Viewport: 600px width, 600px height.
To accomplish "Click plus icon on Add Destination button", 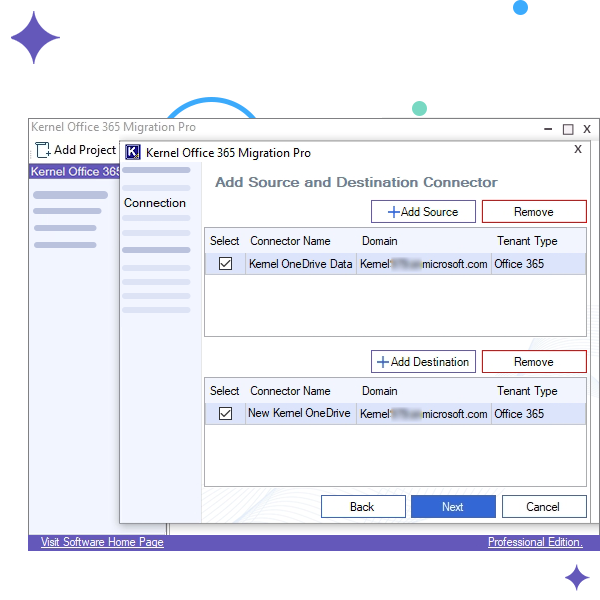I will 383,362.
